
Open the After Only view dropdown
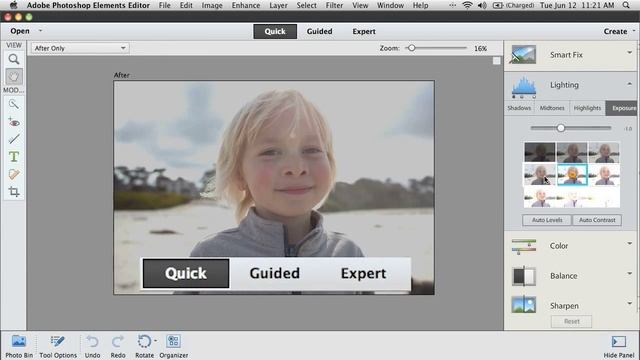point(80,48)
